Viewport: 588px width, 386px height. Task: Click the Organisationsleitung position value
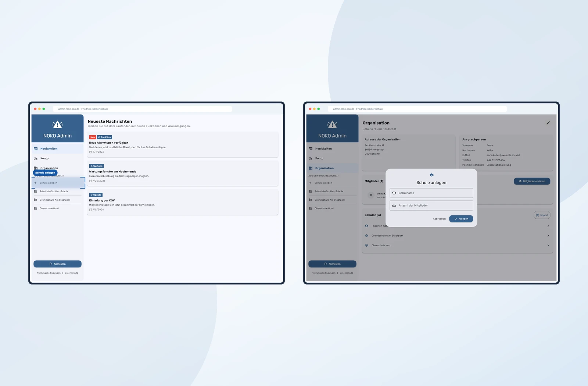point(499,165)
